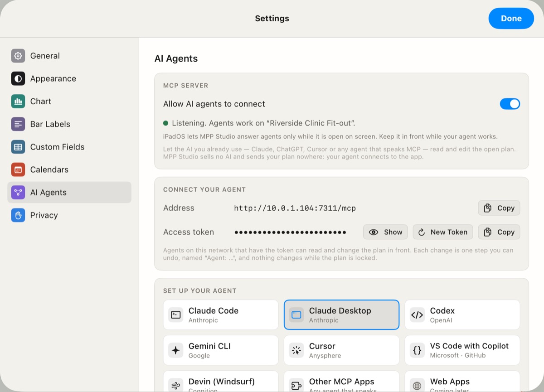Click the AI Agents nodes icon
This screenshot has height=392, width=544.
[18, 192]
